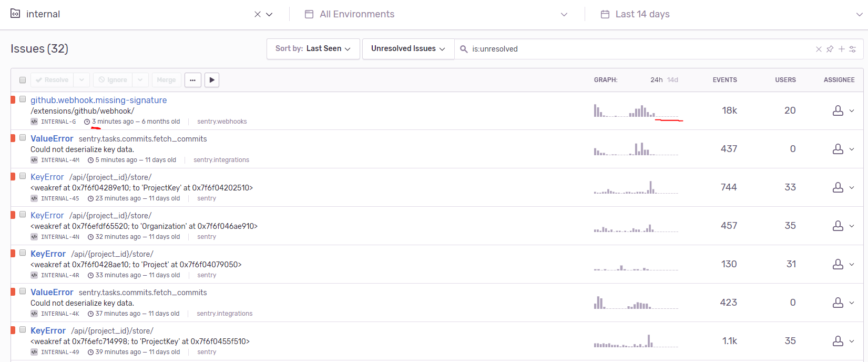Click clock icon beside 23 minutes ago
Image resolution: width=868 pixels, height=362 pixels.
click(91, 198)
